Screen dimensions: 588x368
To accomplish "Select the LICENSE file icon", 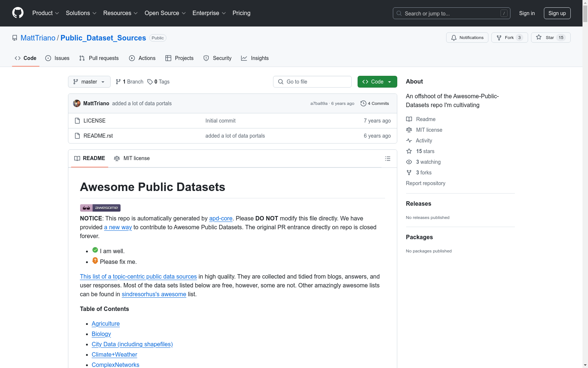I will click(78, 120).
